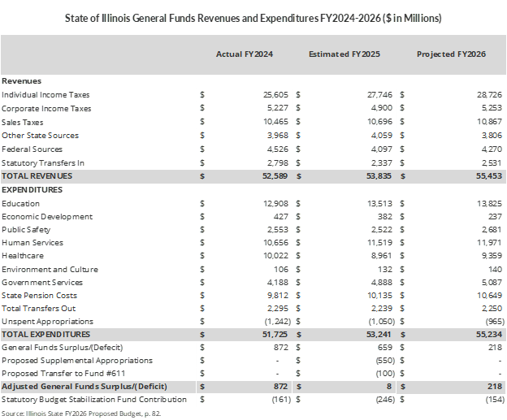Click the total revenues value 55,453
The height and width of the screenshot is (420, 507).
[x=489, y=176]
